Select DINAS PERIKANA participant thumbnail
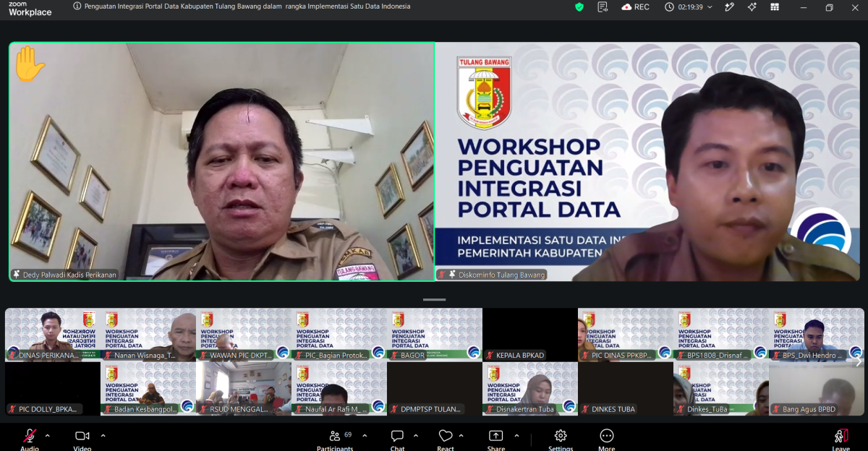 (53, 335)
